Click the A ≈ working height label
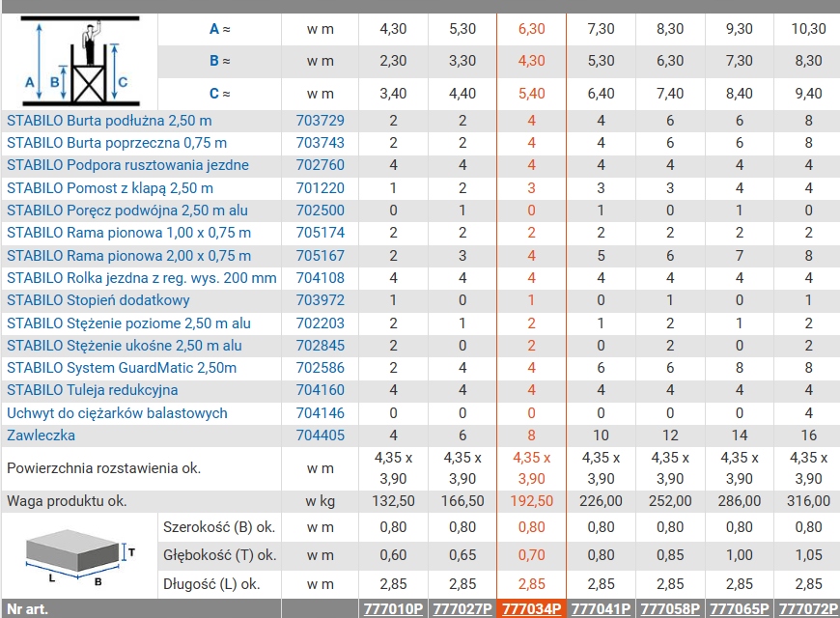The image size is (840, 618). (219, 29)
